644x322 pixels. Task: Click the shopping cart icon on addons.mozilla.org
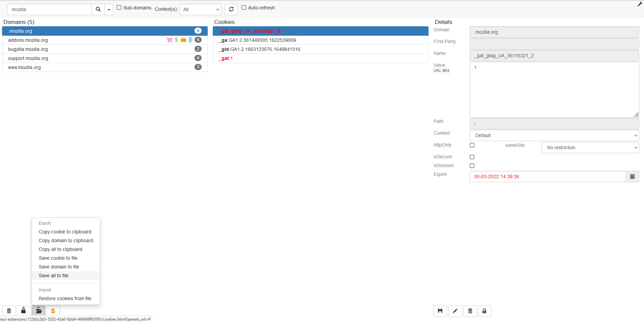point(169,40)
